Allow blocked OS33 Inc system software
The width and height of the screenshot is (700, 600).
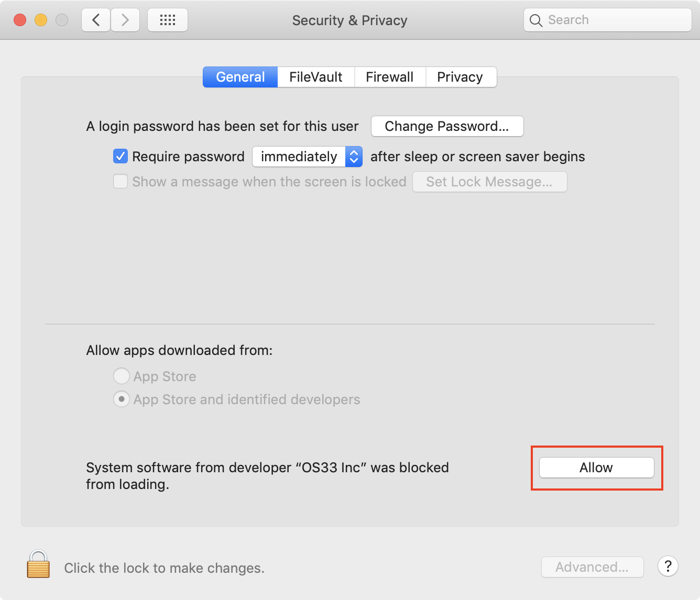pyautogui.click(x=597, y=468)
